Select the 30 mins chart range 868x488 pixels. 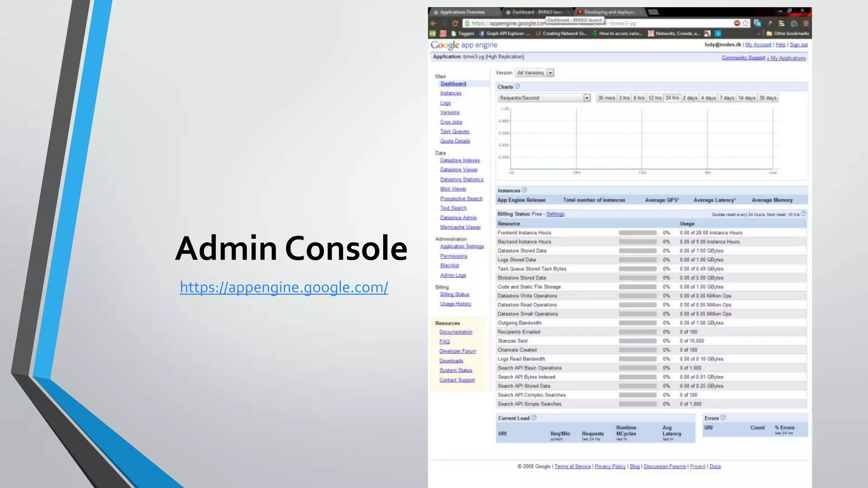point(606,98)
